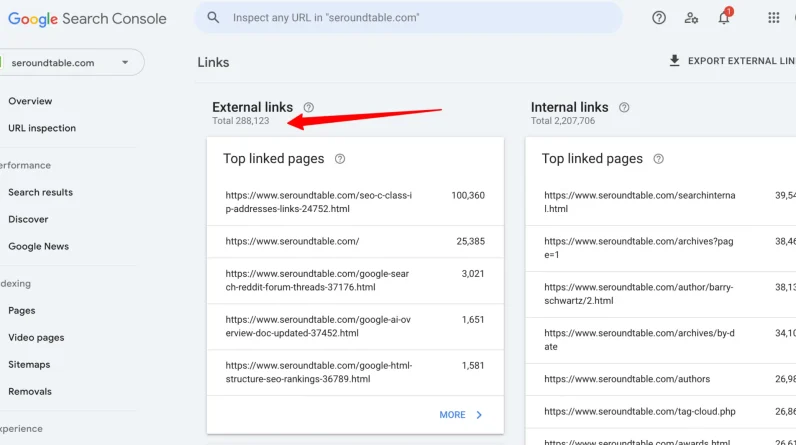The height and width of the screenshot is (445, 796).
Task: Click the 1,581 link count
Action: click(473, 365)
